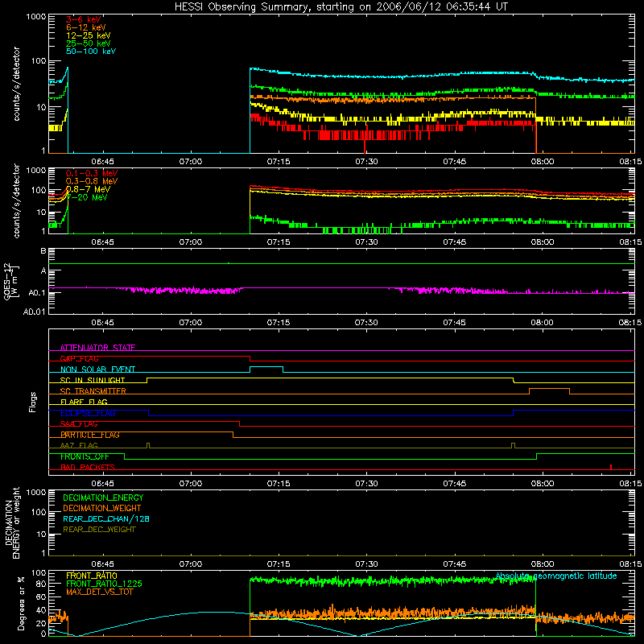Click the 06:45 tick label under Flags panel
Viewport: 644px width, 644px height.
point(103,484)
